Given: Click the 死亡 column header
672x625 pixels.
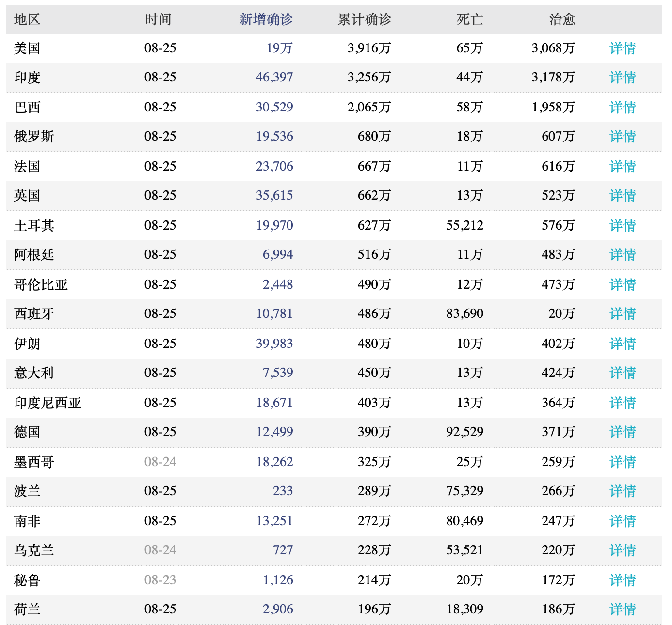Looking at the screenshot, I should 469,19.
